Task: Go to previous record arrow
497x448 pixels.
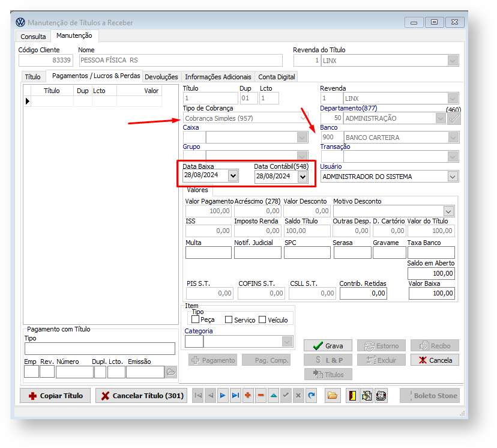Action: click(x=210, y=395)
